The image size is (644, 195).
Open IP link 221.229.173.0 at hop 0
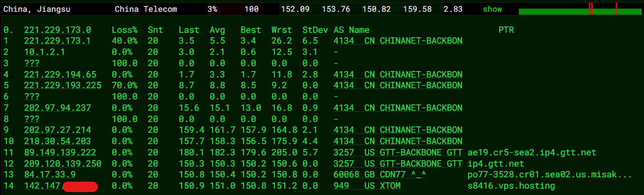57,30
